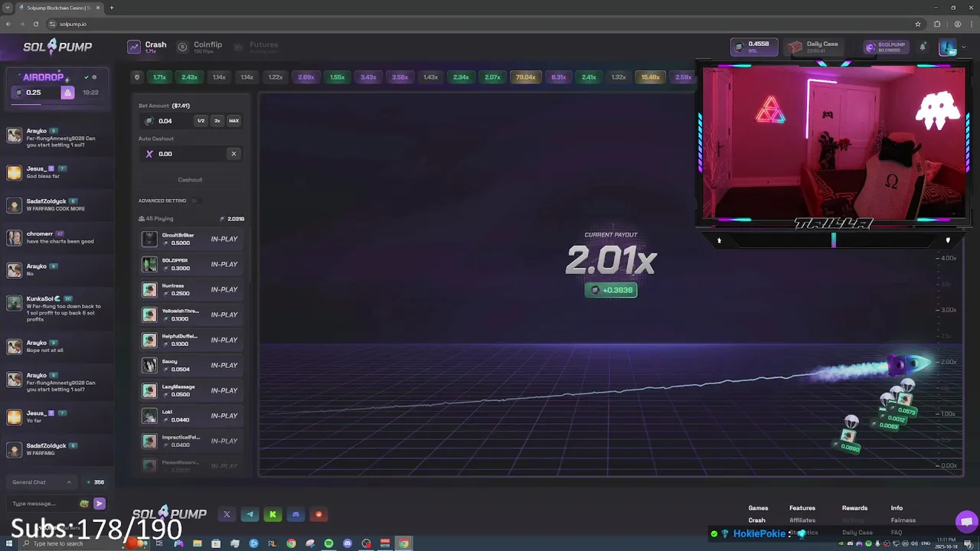
Task: Click Arayko's avatar in top chat message
Action: [x=15, y=135]
